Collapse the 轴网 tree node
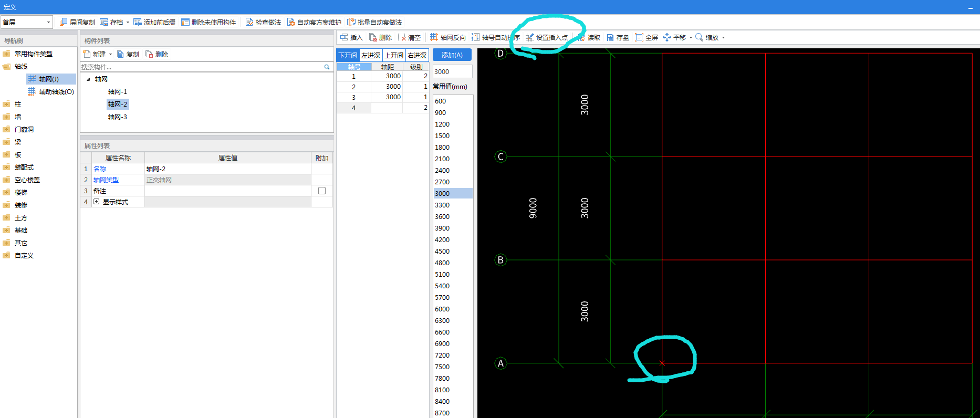 (88, 79)
